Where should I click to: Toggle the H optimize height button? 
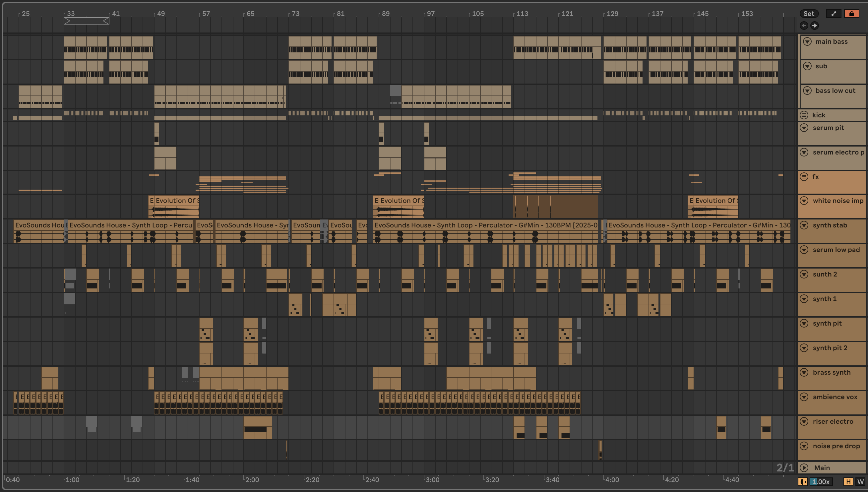[848, 482]
